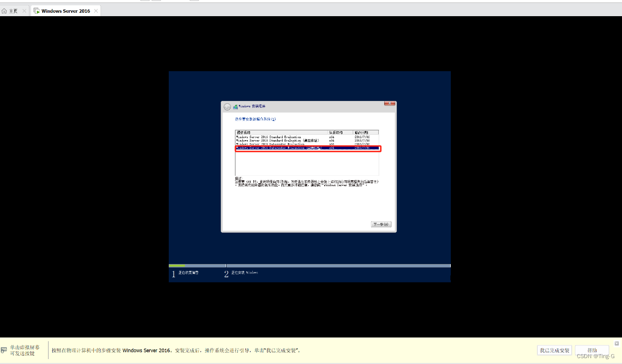Close the Windows Server 2016 tab
Image resolution: width=622 pixels, height=364 pixels.
pyautogui.click(x=96, y=11)
